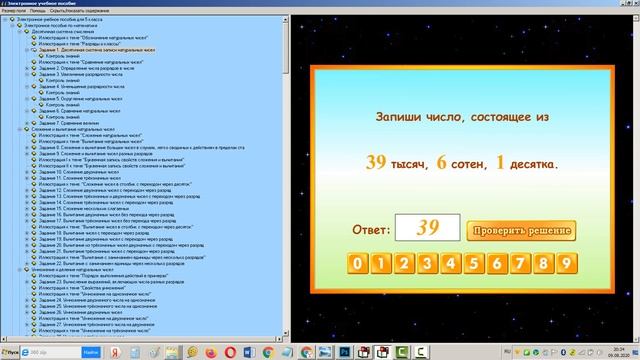This screenshot has height=360, width=640.
Task: Click the Ответ answer field showing 39
Action: click(x=427, y=227)
